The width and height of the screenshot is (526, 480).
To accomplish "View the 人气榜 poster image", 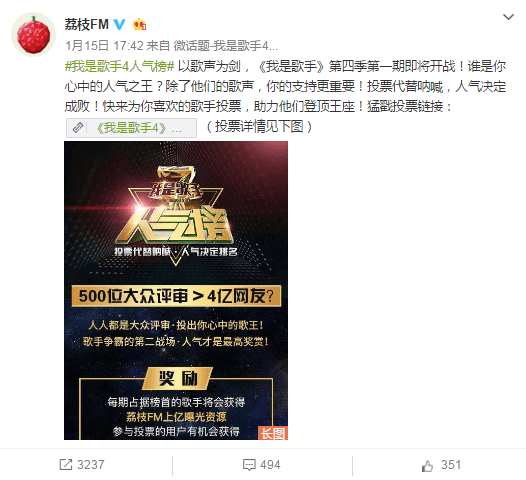I will [176, 290].
